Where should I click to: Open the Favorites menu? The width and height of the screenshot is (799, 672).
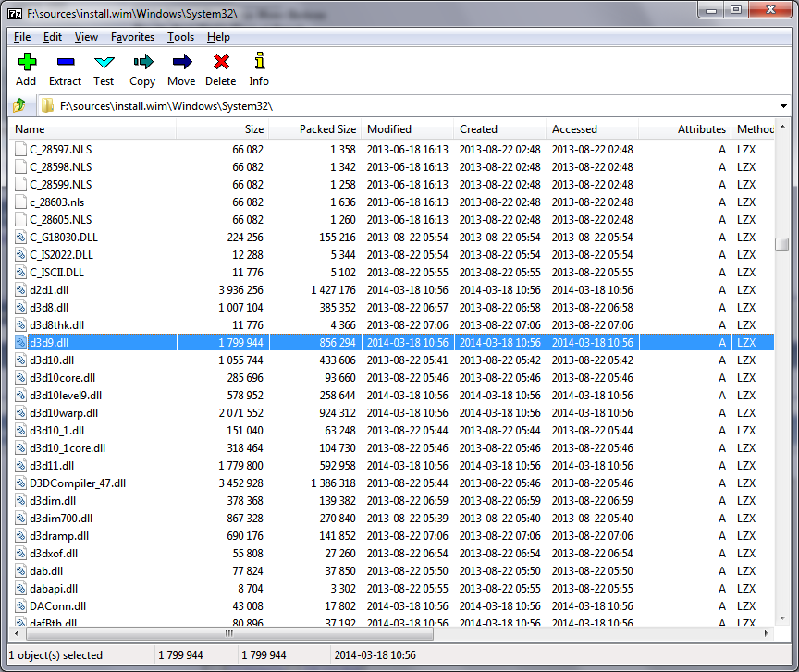tap(132, 37)
